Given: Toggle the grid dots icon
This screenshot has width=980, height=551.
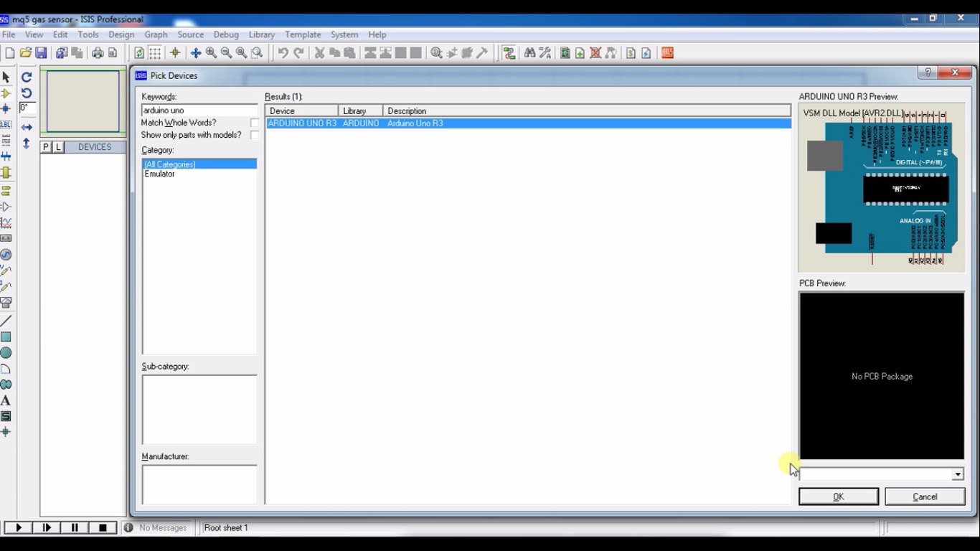Looking at the screenshot, I should [x=155, y=53].
